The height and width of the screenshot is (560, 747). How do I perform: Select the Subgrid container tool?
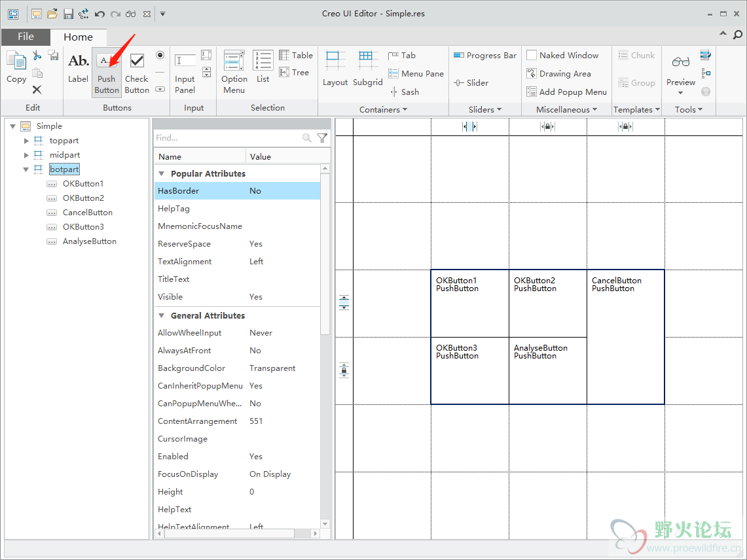367,69
